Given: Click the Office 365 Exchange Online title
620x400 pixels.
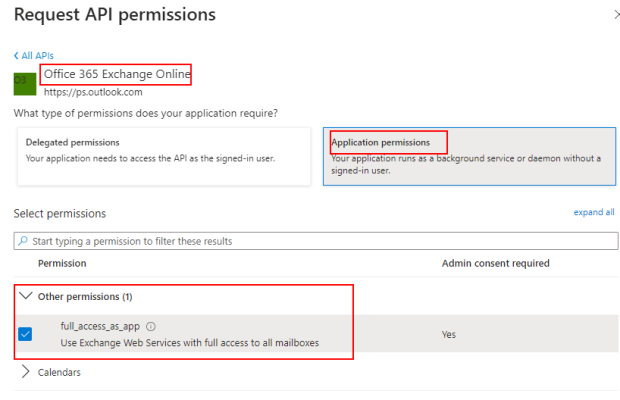Looking at the screenshot, I should (x=116, y=74).
